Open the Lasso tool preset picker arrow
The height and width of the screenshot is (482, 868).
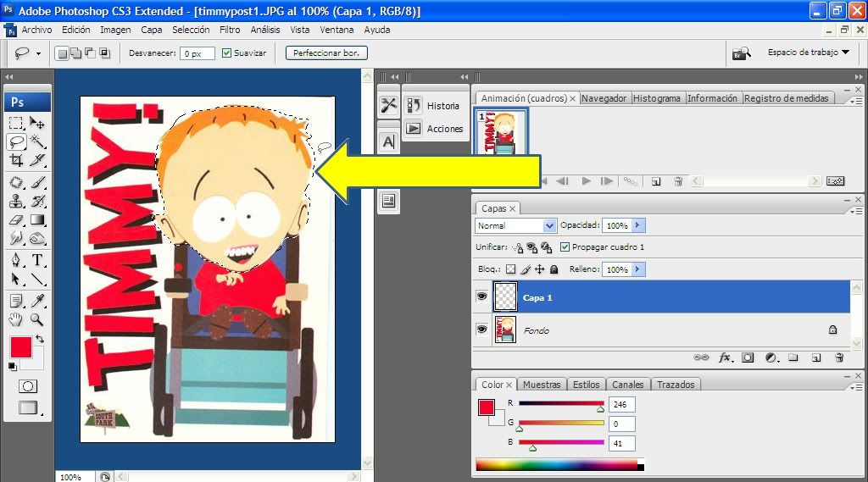(38, 53)
